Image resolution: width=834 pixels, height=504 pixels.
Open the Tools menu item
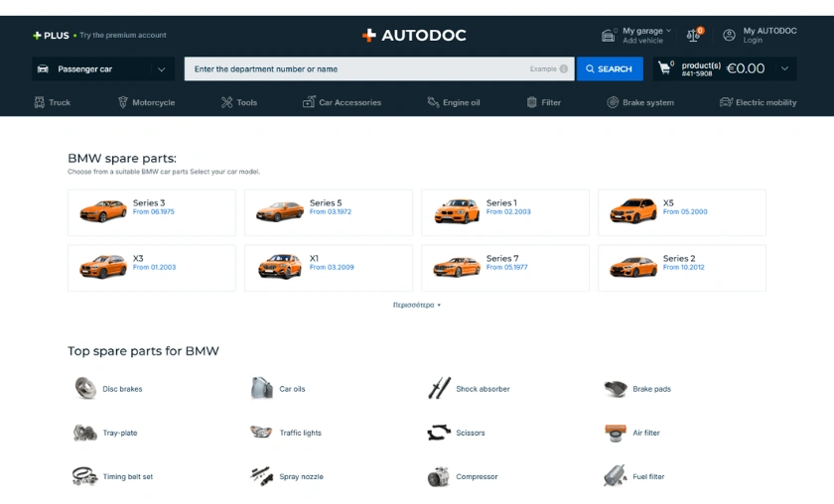click(239, 102)
